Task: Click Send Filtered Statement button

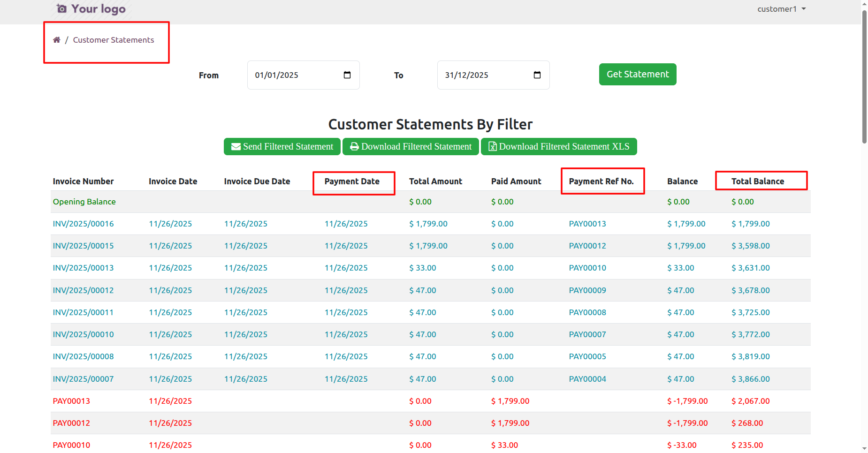Action: click(282, 146)
